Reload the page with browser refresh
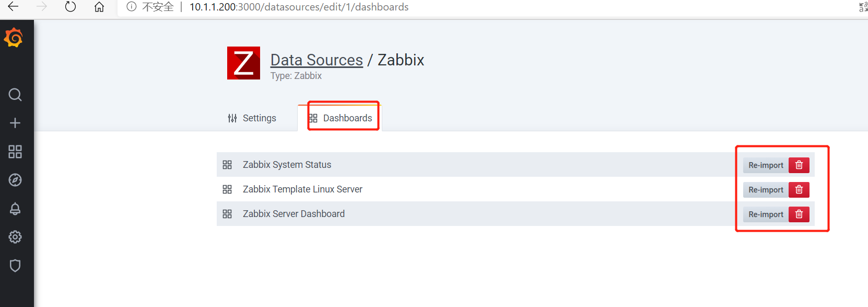Image resolution: width=868 pixels, height=307 pixels. pos(71,7)
